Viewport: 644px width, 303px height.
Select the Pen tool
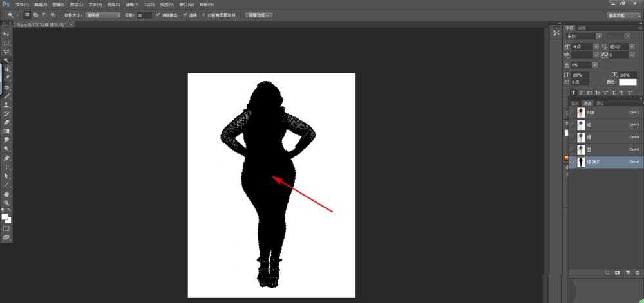(x=6, y=158)
